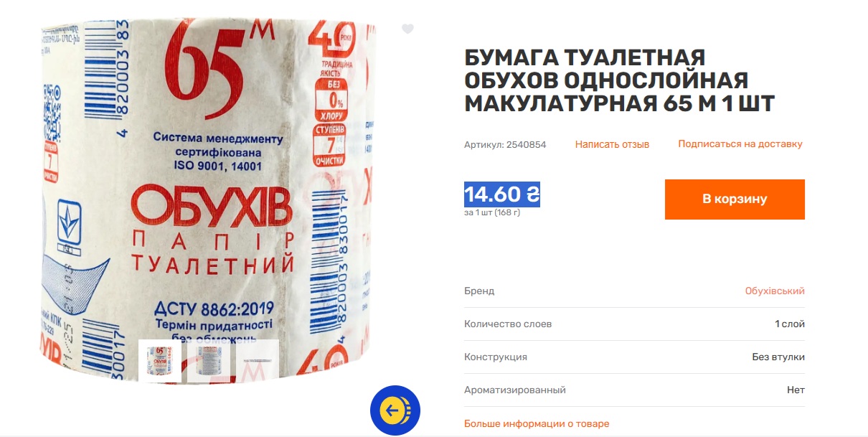Click the product title heading
Image resolution: width=868 pixels, height=437 pixels.
coord(620,80)
